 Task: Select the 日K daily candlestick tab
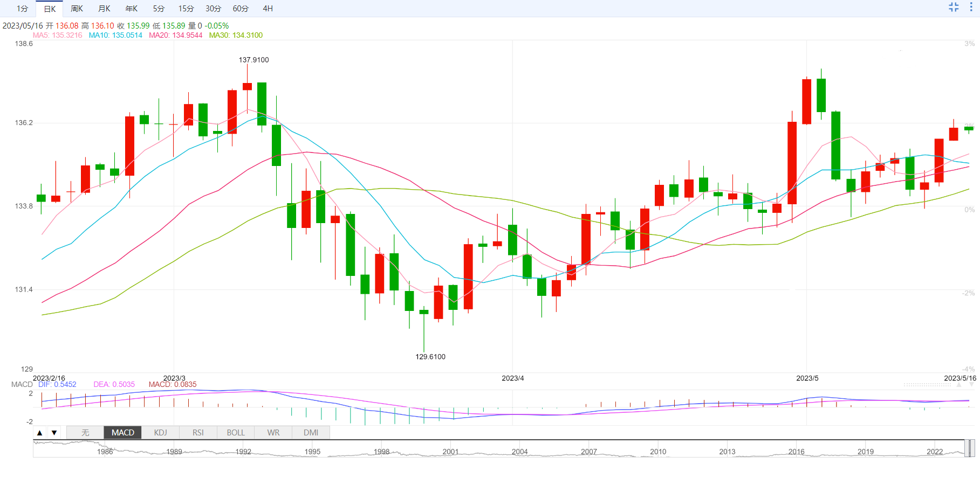click(x=50, y=9)
